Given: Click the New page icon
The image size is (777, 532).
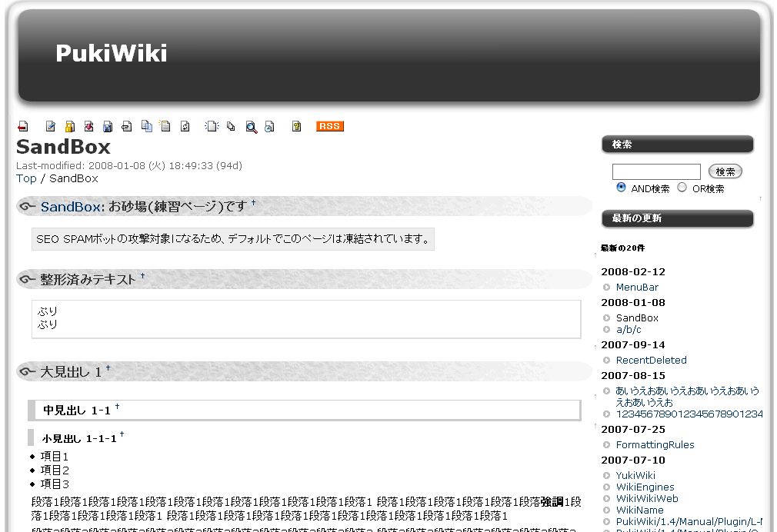Looking at the screenshot, I should 211,127.
